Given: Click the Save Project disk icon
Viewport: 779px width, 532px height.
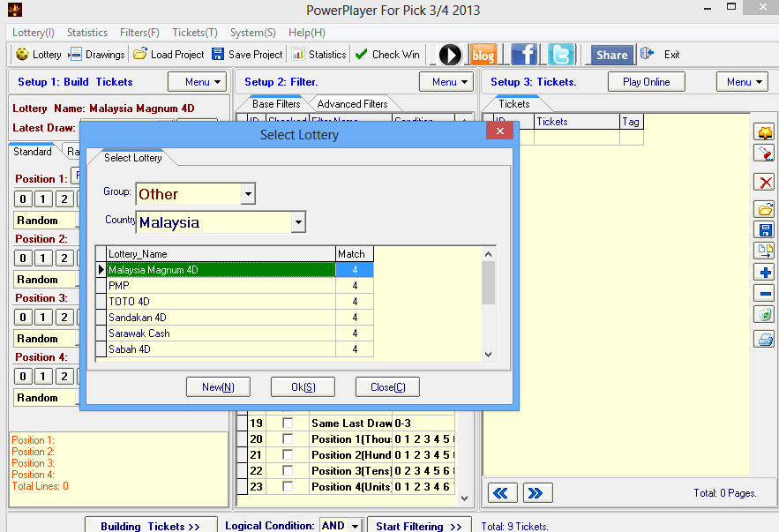Looking at the screenshot, I should (218, 54).
